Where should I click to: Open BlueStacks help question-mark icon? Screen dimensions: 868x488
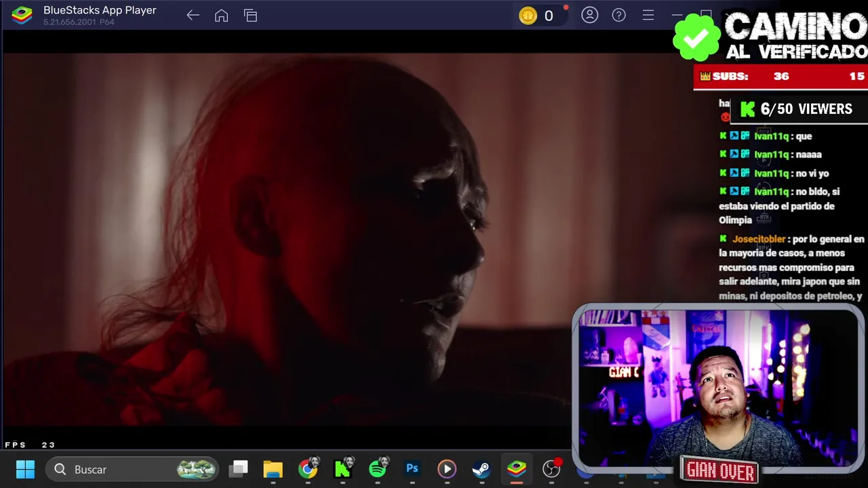click(619, 15)
